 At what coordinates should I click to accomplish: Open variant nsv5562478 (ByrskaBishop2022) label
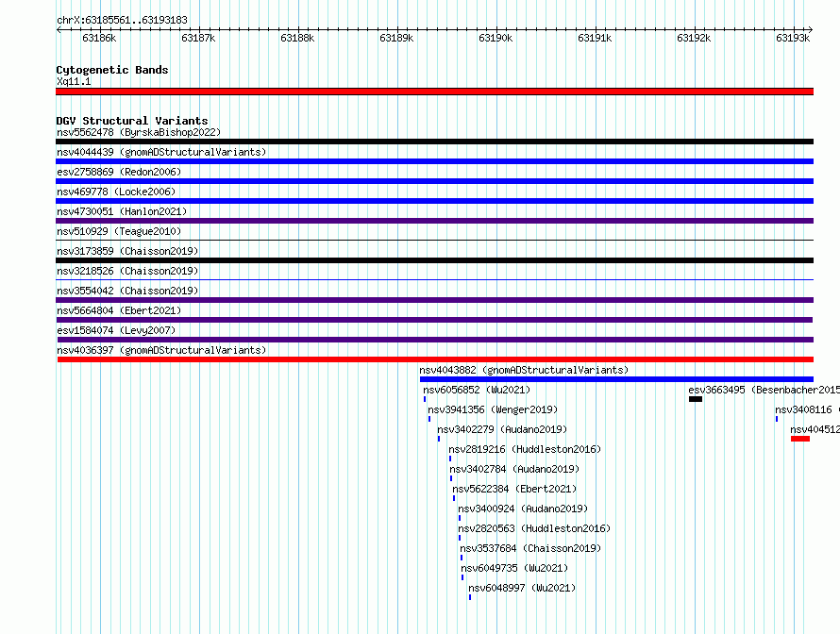pos(139,132)
